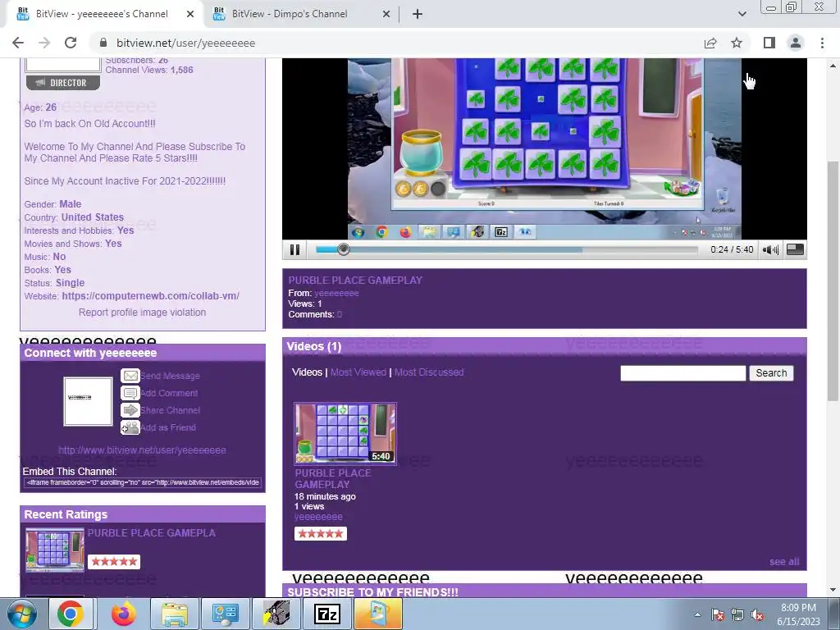This screenshot has width=840, height=630.
Task: View site information lock icon
Action: tap(104, 43)
